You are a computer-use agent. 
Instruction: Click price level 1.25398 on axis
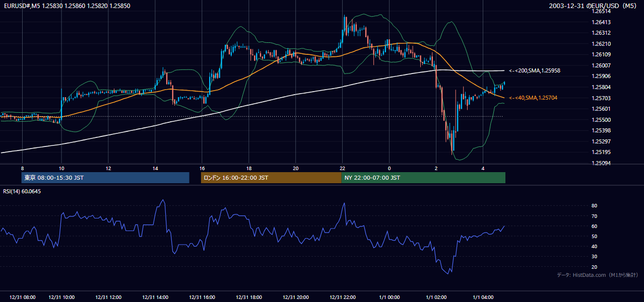[601, 130]
